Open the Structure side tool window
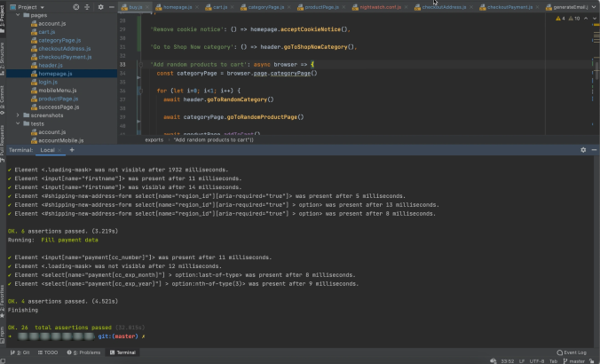The height and width of the screenshot is (364, 600). pos(3,59)
